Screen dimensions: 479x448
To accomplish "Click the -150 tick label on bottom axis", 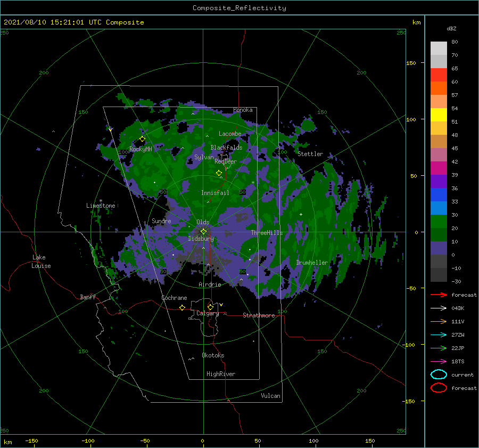I will (31, 441).
